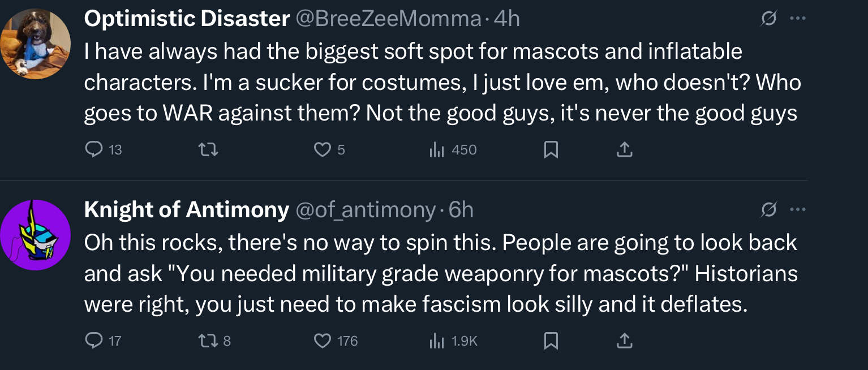
Task: Share Knight of Antimony's tweet
Action: coord(624,341)
